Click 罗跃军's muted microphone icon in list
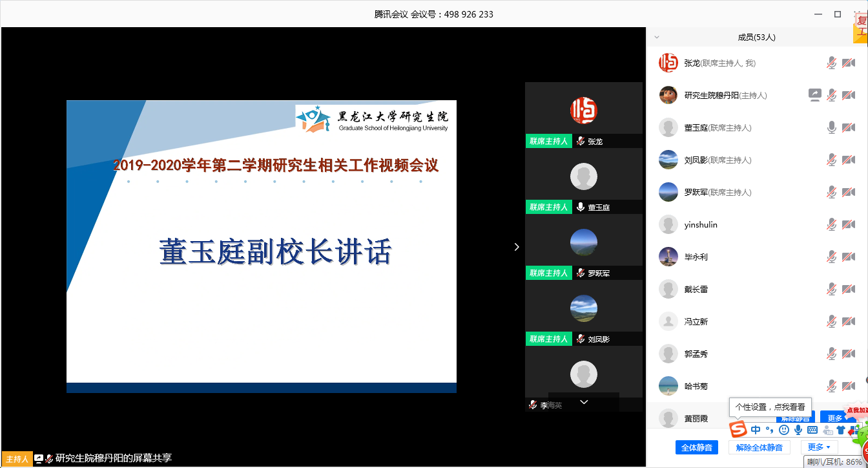The width and height of the screenshot is (868, 468). (832, 192)
